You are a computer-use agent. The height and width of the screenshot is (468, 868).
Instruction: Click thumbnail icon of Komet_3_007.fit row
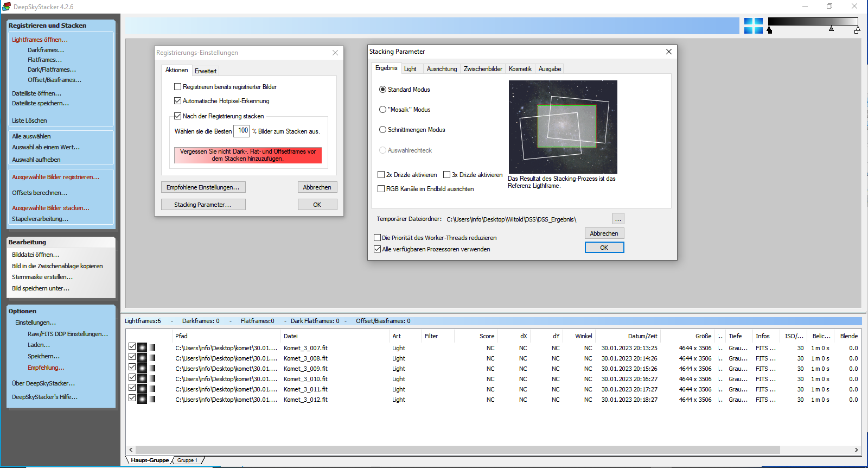[x=142, y=347]
